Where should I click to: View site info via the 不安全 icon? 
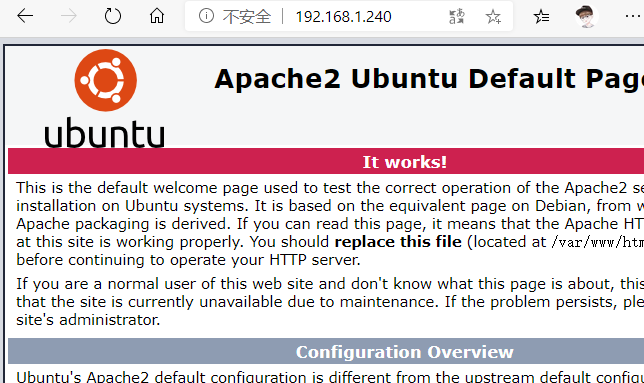[x=206, y=16]
